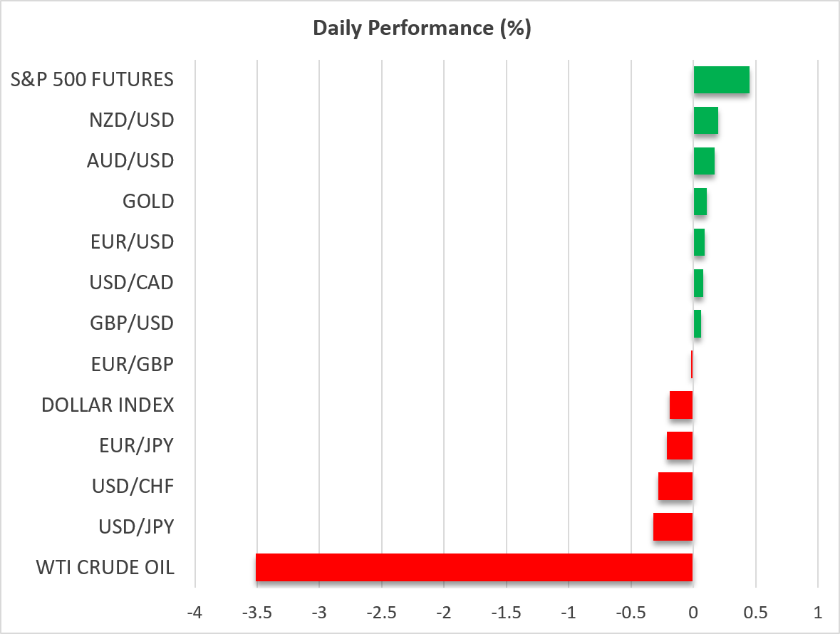
Task: Click the 0.5 axis tick label
Action: (x=755, y=613)
